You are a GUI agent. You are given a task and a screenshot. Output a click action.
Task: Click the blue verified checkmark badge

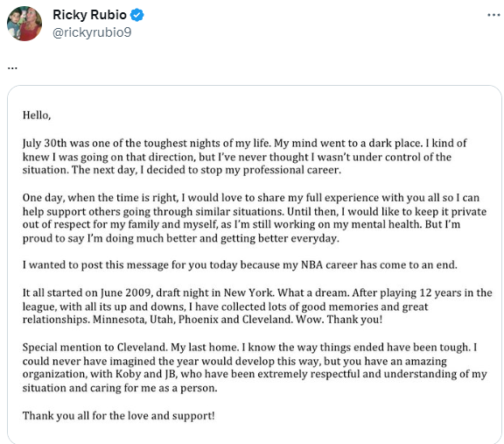[137, 15]
